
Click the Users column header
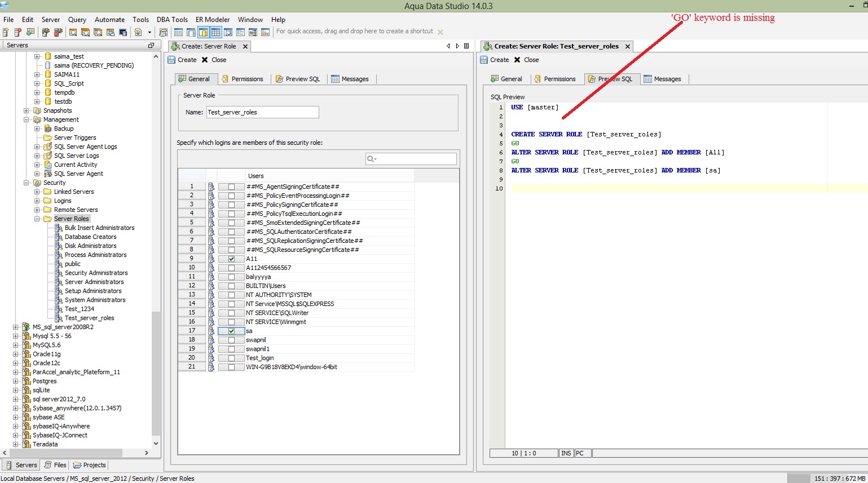tap(330, 175)
